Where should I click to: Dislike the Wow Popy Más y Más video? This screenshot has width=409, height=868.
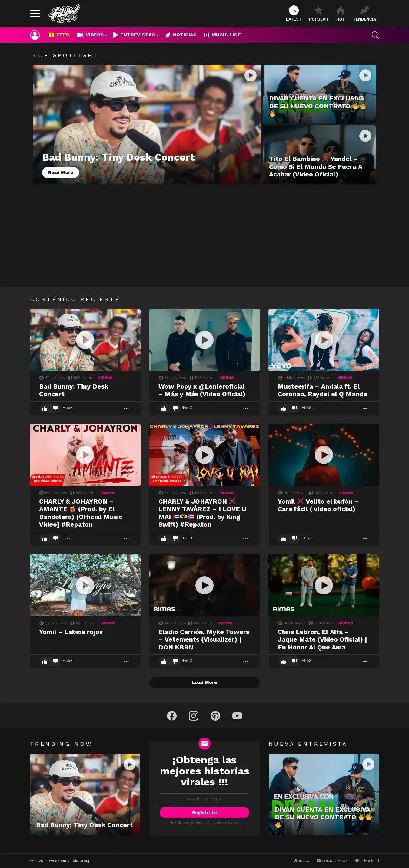tap(175, 408)
